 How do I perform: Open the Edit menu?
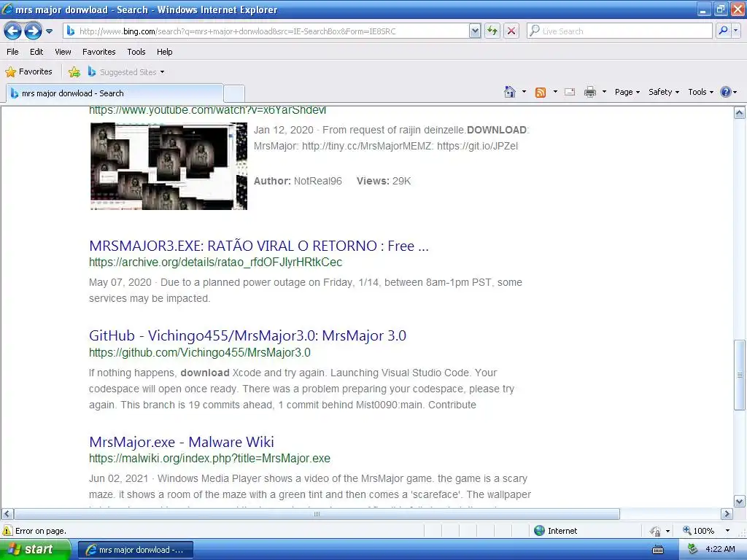click(x=36, y=52)
